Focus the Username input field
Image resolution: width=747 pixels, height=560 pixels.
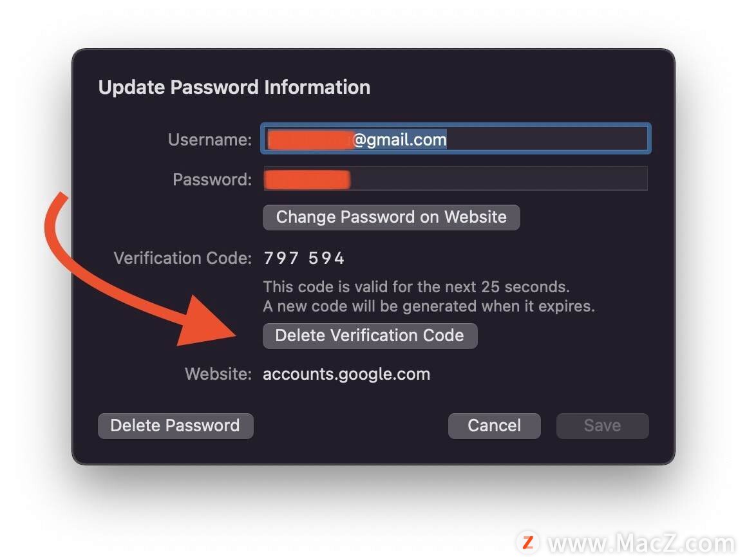pyautogui.click(x=456, y=138)
